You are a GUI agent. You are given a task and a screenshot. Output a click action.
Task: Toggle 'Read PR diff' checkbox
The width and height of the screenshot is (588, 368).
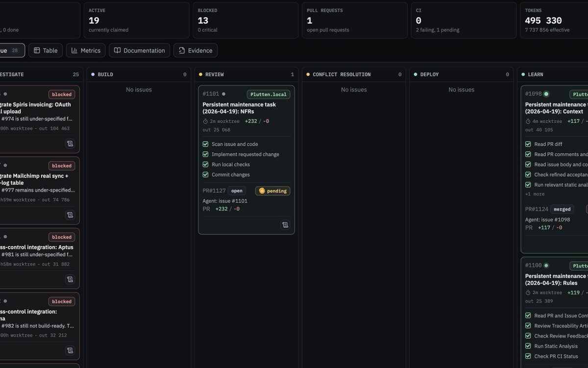point(528,144)
